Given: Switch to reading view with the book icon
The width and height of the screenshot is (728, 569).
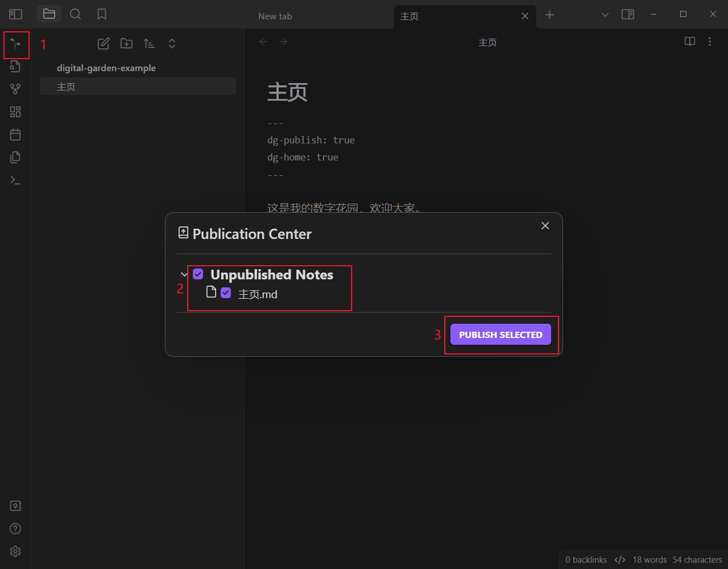Looking at the screenshot, I should [x=689, y=42].
